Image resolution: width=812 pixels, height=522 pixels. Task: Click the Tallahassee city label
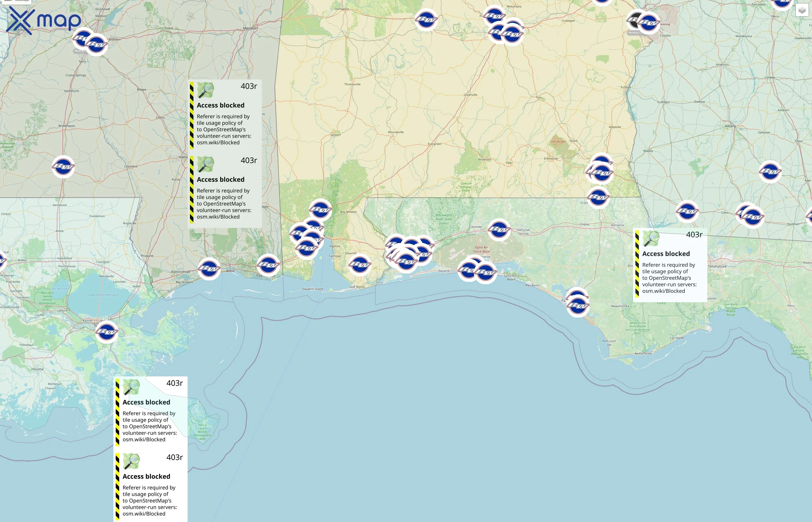tap(717, 267)
